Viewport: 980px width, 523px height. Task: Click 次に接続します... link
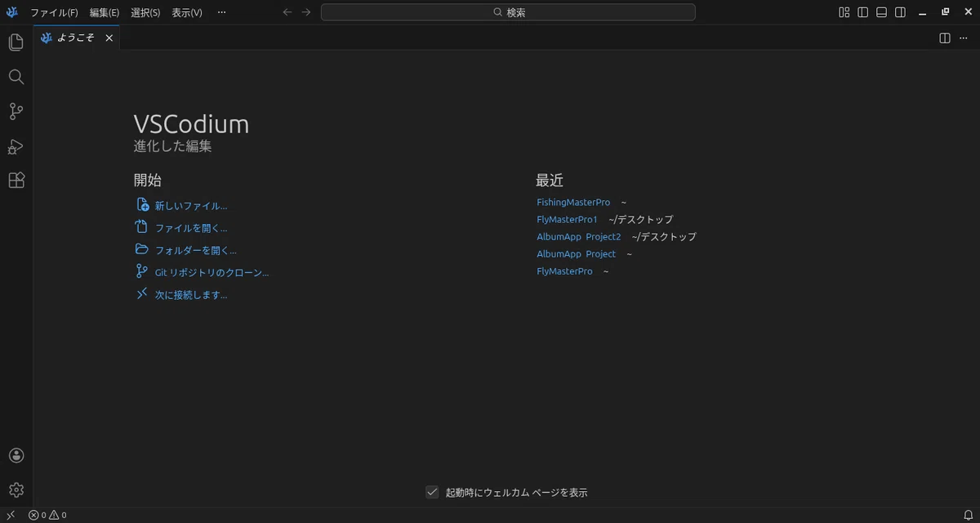[191, 295]
